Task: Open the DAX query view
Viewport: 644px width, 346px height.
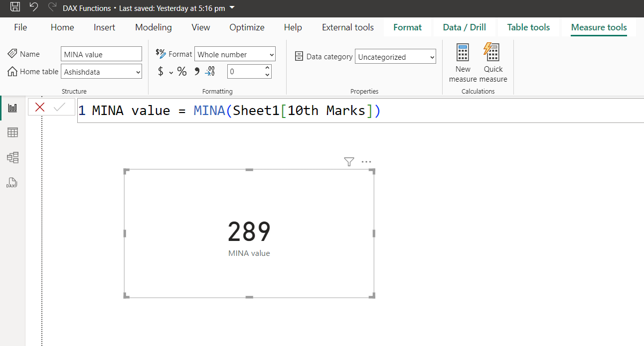Action: [x=12, y=183]
